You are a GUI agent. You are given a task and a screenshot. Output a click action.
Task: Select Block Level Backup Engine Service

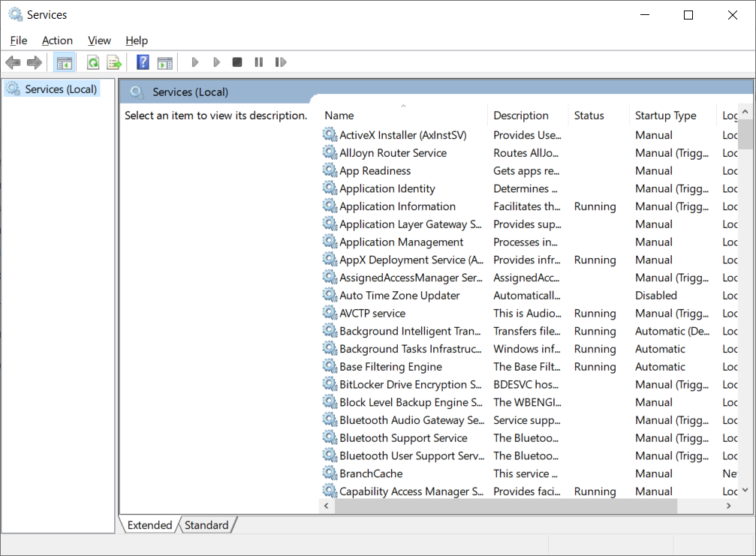529,402
